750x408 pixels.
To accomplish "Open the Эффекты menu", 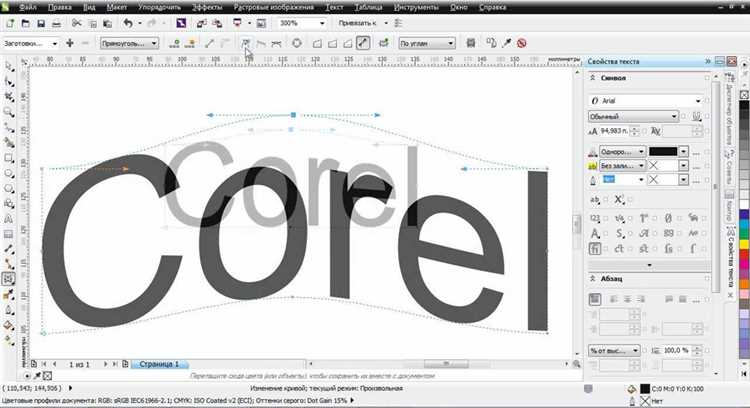I will point(207,7).
